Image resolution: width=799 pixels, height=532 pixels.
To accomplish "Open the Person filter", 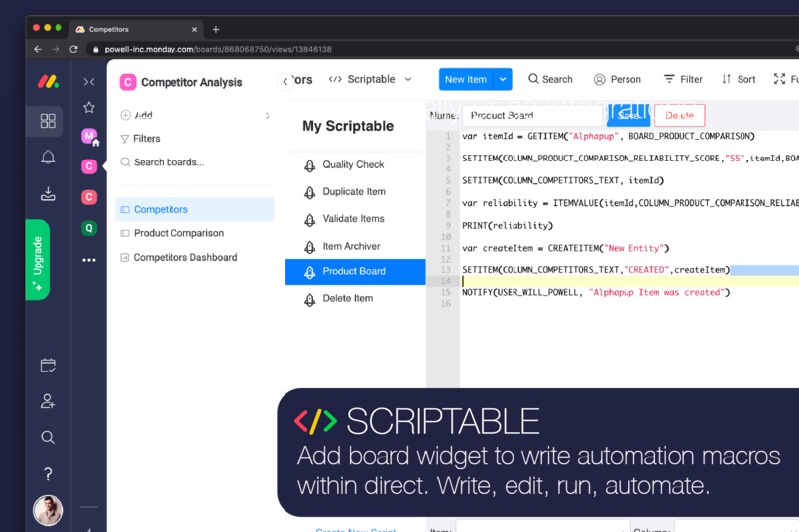I will click(x=617, y=79).
